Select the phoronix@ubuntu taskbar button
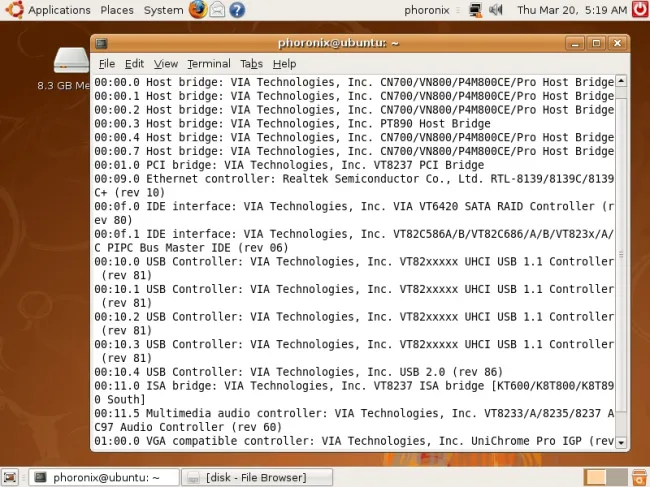 [x=104, y=477]
